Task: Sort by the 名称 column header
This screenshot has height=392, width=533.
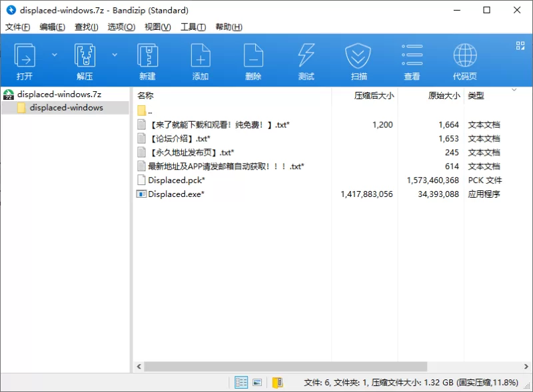Action: (x=145, y=95)
